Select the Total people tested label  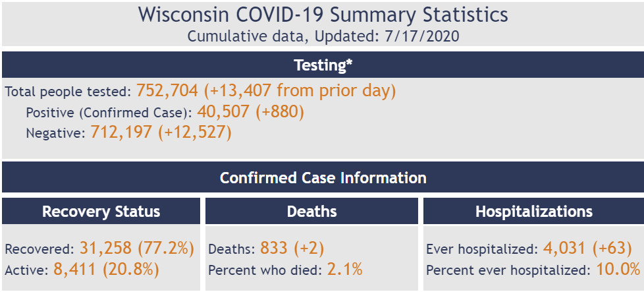pos(68,92)
